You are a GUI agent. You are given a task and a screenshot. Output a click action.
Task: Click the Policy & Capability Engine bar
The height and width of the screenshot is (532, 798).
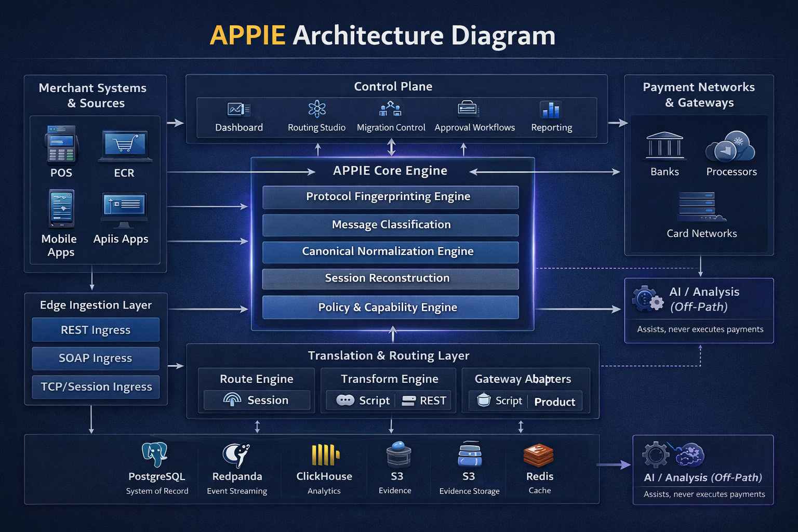[x=390, y=307]
